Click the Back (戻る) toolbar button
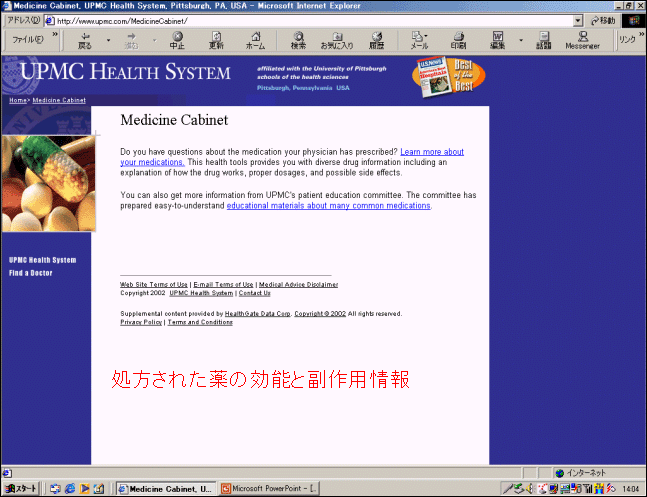The width and height of the screenshot is (647, 497). (x=84, y=40)
